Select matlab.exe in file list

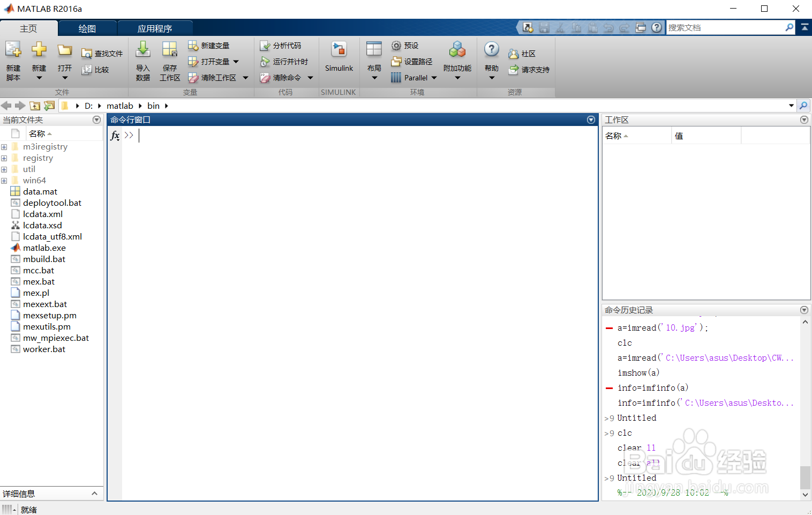point(44,248)
